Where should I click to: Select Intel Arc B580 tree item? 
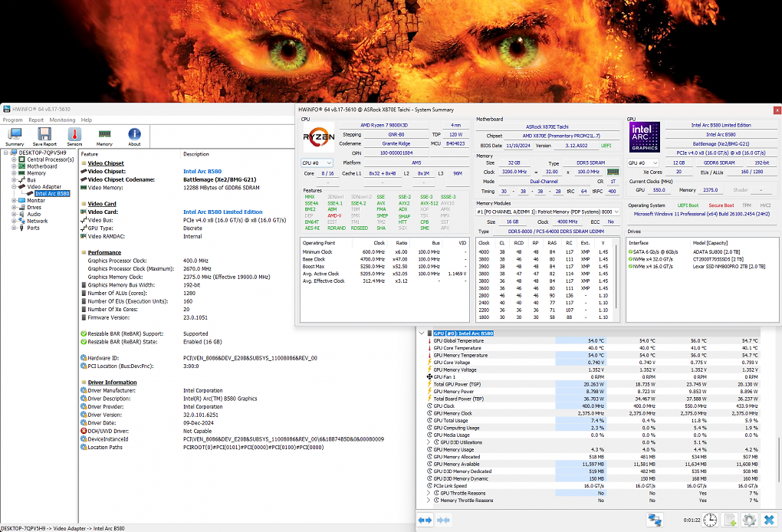click(52, 193)
